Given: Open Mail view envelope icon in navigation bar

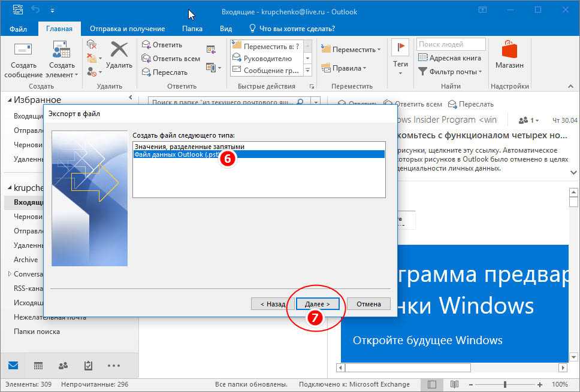Looking at the screenshot, I should coord(13,365).
